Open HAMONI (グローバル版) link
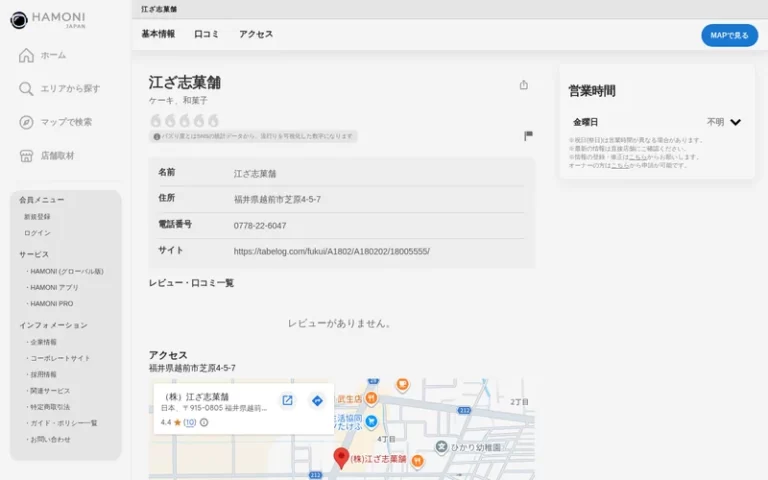The width and height of the screenshot is (768, 480). pos(67,271)
